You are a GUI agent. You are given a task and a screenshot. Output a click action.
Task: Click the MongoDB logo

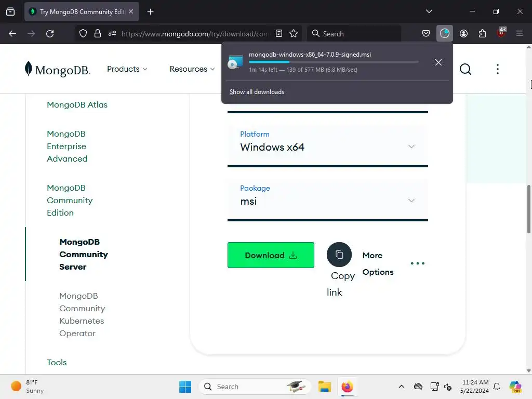pyautogui.click(x=57, y=69)
